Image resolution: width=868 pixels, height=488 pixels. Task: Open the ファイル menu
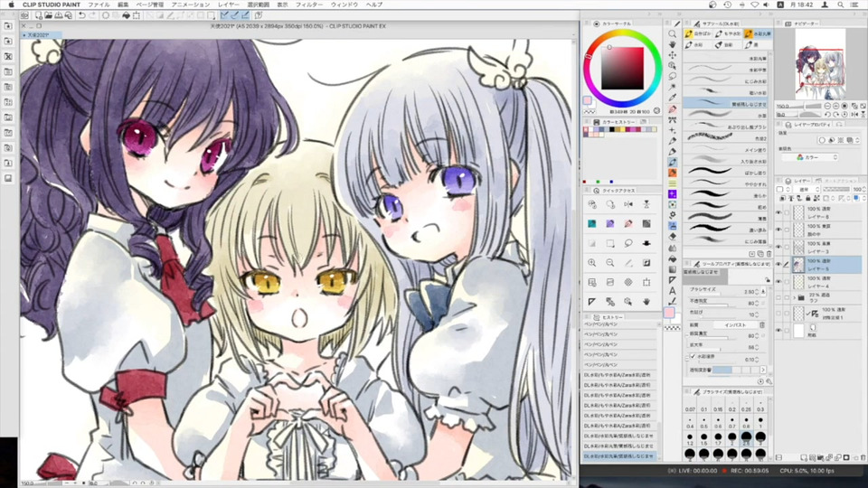pos(99,5)
